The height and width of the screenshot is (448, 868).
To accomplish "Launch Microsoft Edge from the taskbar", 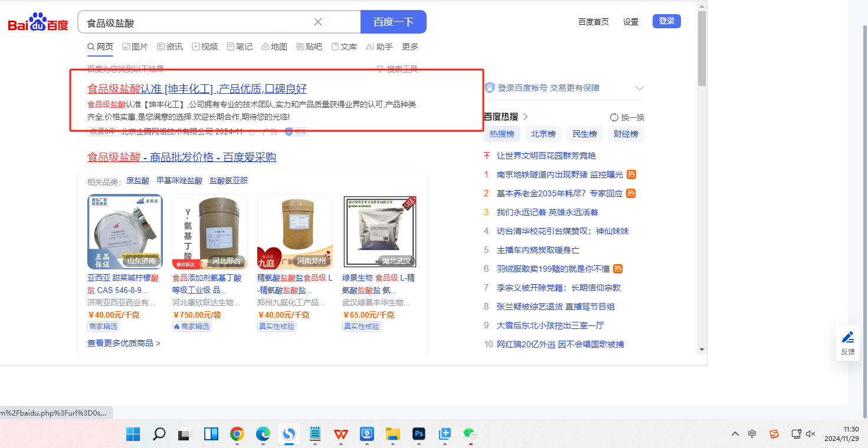I will [x=263, y=434].
